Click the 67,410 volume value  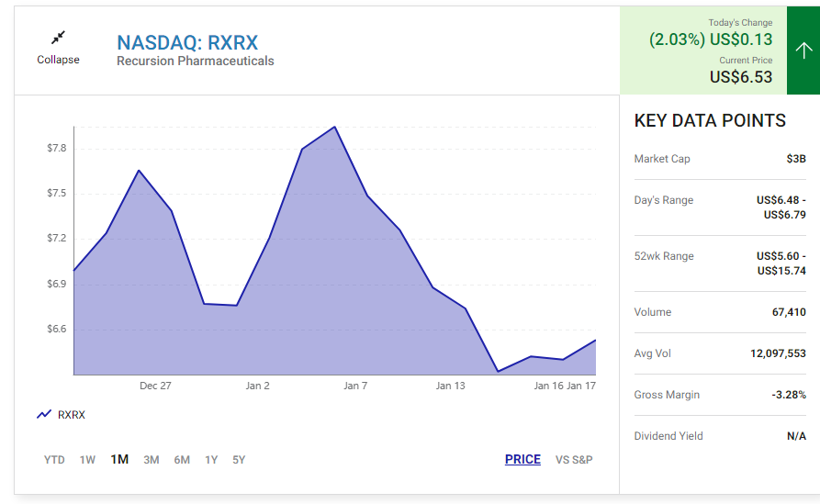click(x=789, y=312)
